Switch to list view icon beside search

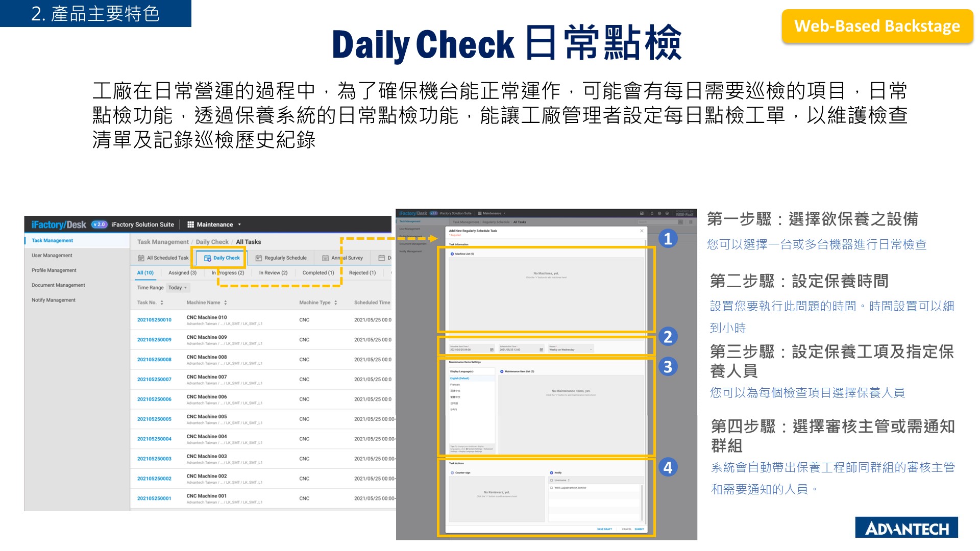690,222
